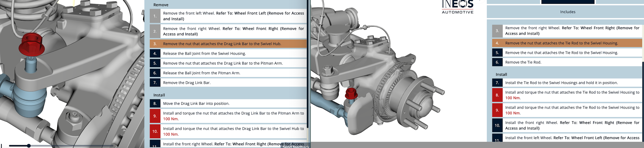Collapse the Includes section header

pyautogui.click(x=567, y=12)
